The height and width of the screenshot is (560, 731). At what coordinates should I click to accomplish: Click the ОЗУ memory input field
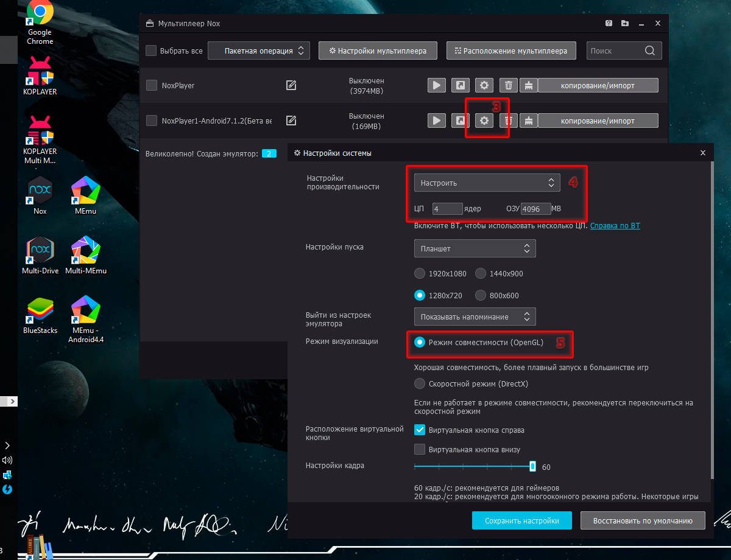(x=536, y=209)
